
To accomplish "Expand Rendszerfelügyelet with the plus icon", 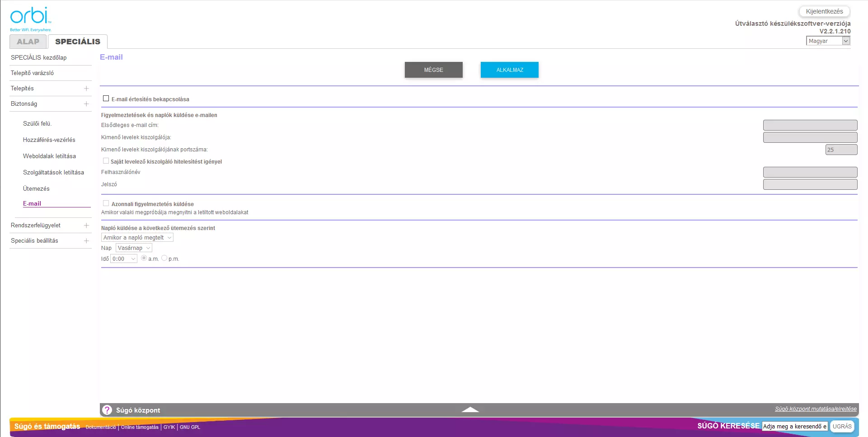I will pyautogui.click(x=86, y=226).
